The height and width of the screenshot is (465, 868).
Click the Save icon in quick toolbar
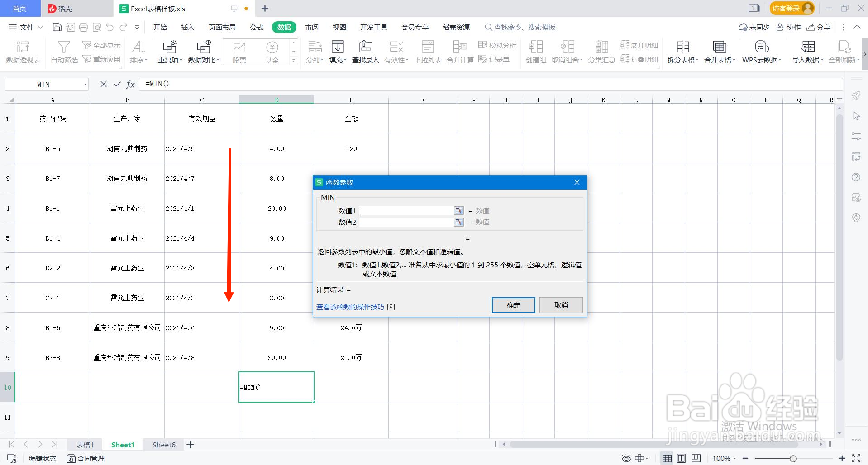(x=57, y=27)
